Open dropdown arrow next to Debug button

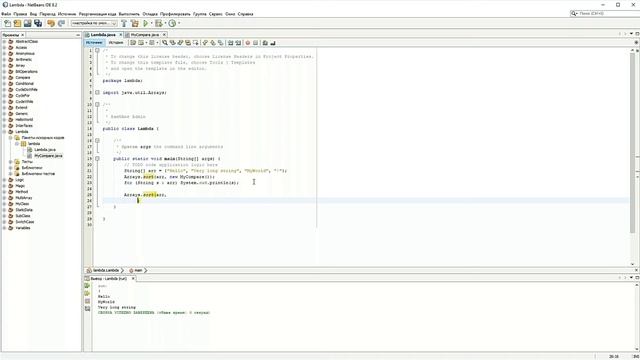tap(165, 23)
